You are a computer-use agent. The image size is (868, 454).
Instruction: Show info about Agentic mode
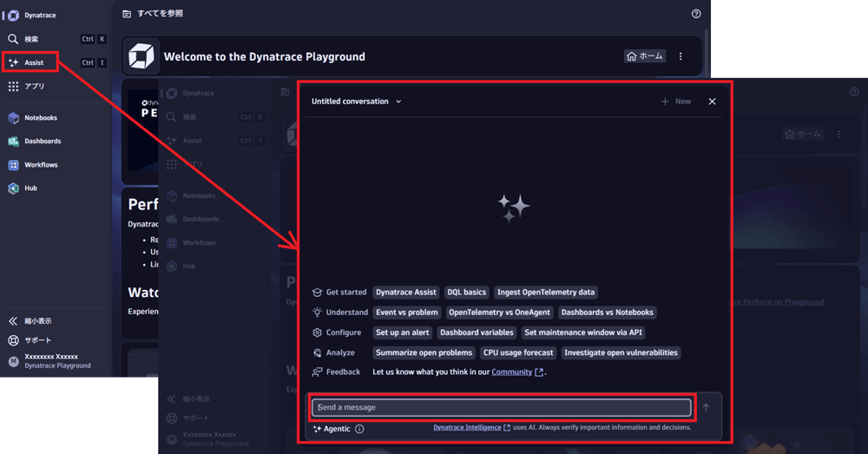click(x=359, y=429)
